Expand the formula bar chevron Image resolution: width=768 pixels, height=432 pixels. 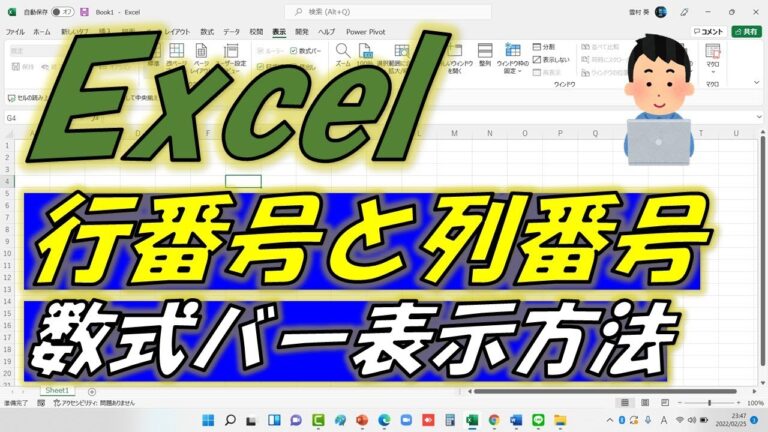coord(759,118)
